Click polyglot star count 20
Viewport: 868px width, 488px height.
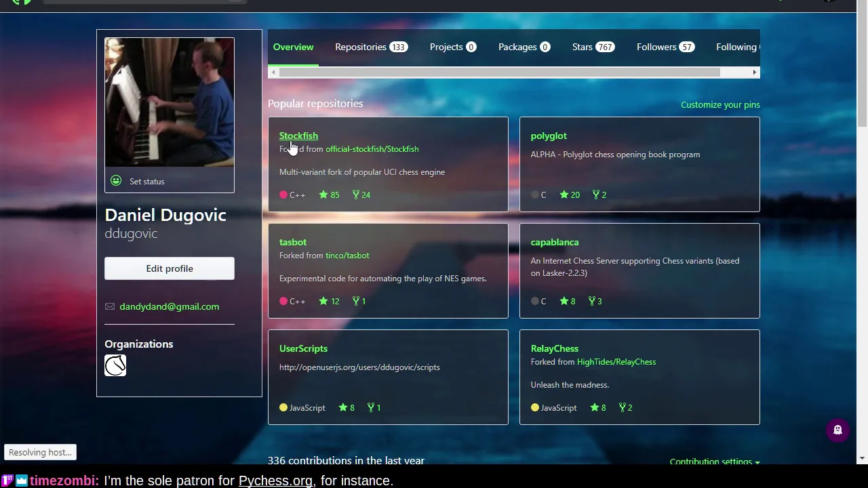tap(570, 195)
